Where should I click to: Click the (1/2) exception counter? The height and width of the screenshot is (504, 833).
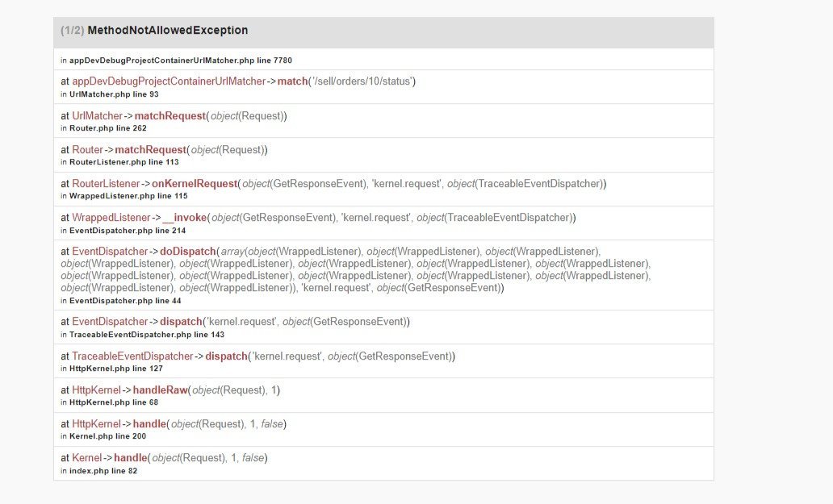click(x=73, y=31)
